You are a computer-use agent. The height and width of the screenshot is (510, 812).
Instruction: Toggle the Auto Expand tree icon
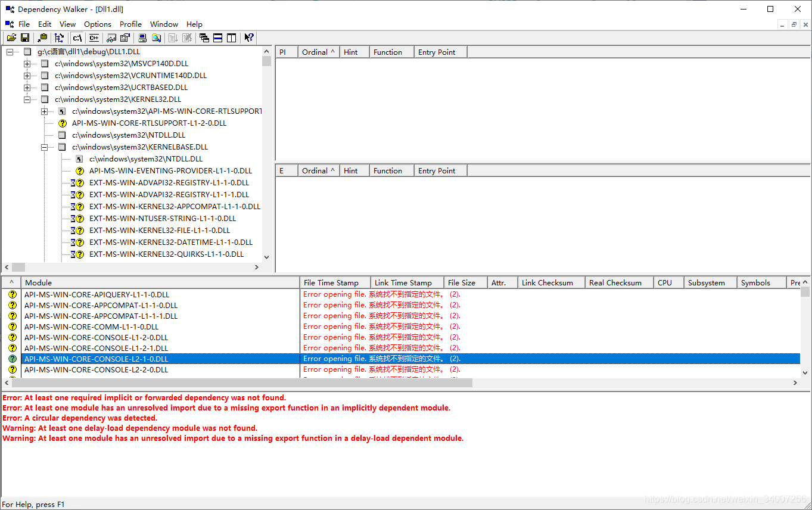coord(60,38)
